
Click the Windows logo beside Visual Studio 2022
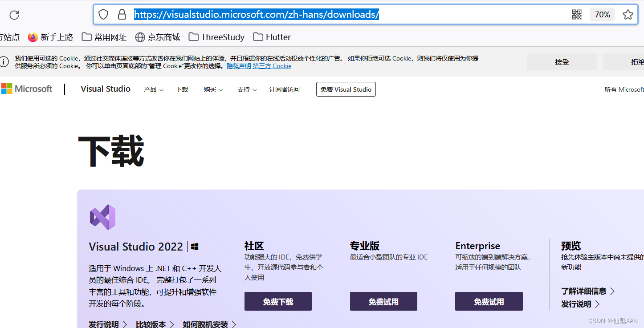coord(195,247)
